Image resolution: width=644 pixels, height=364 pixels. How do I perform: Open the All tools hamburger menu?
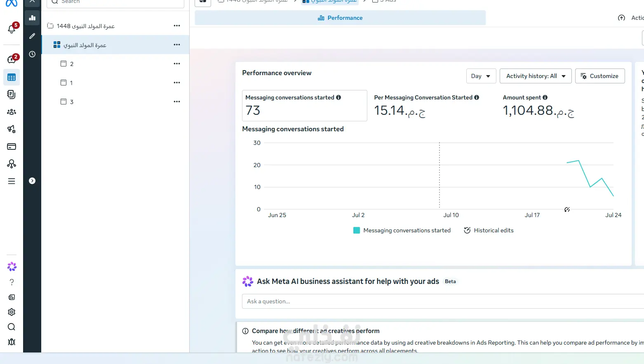pos(12,181)
